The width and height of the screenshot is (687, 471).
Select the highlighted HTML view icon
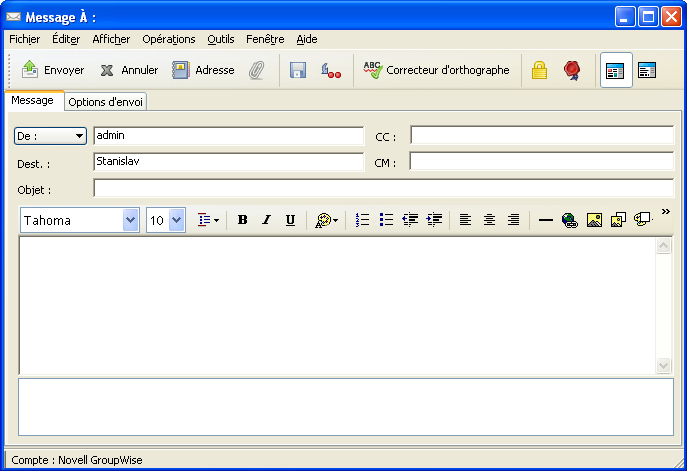[x=616, y=70]
